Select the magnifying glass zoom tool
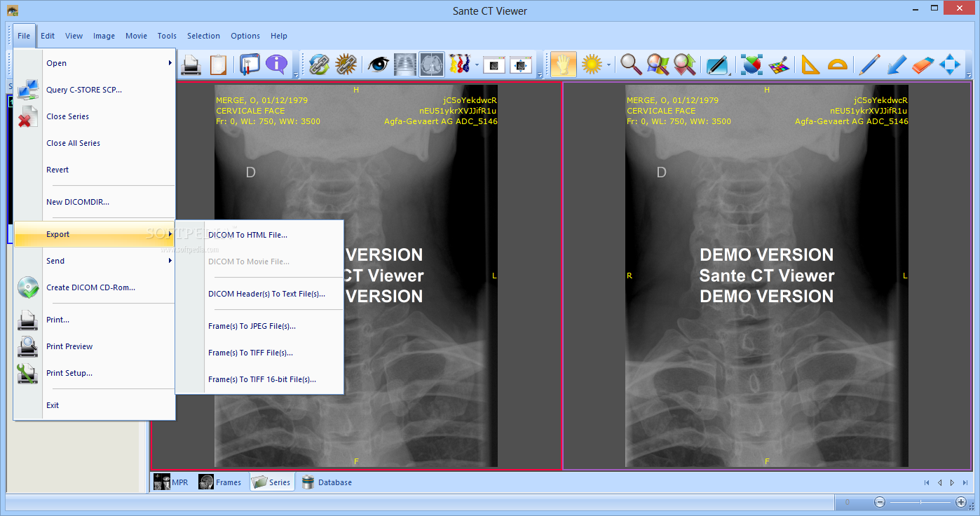The image size is (980, 516). 631,64
